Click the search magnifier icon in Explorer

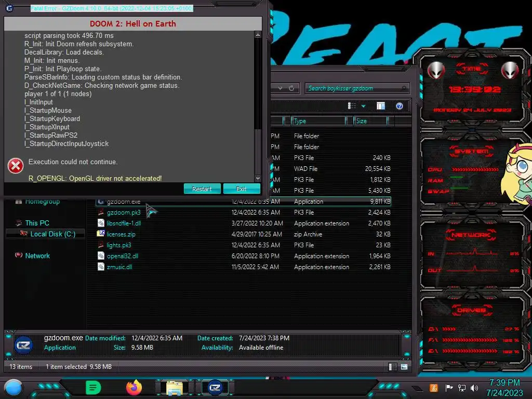coord(404,88)
